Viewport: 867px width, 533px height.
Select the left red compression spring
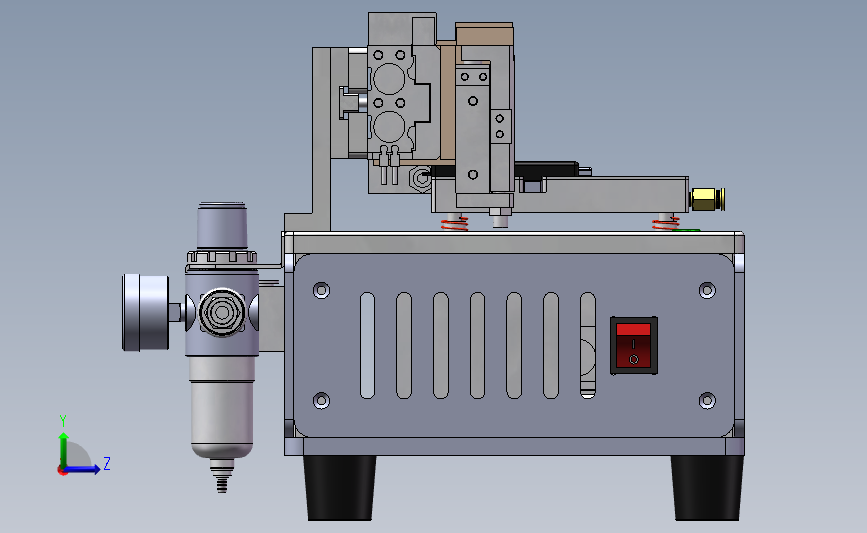[x=455, y=224]
